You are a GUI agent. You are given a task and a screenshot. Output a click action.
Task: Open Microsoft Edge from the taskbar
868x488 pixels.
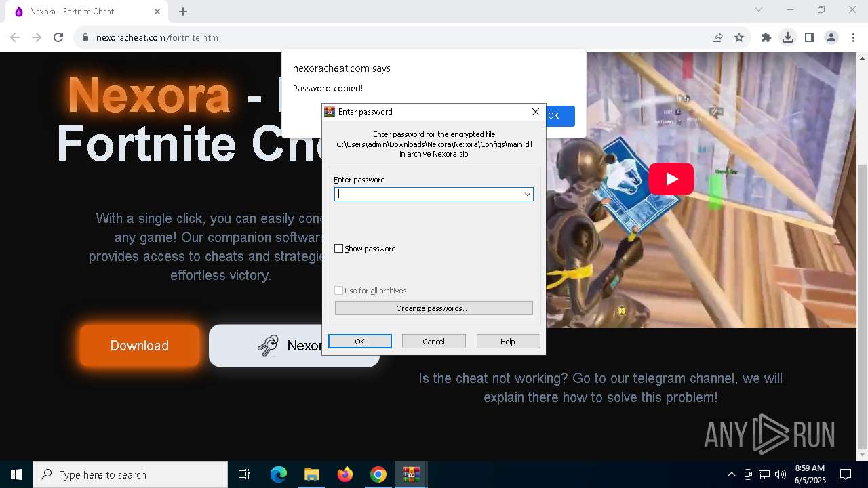pos(279,474)
